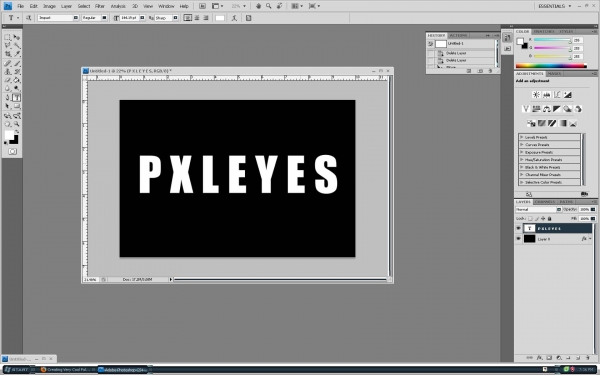The image size is (600, 375).
Task: Open the Essentials workspace switcher
Action: pyautogui.click(x=554, y=6)
